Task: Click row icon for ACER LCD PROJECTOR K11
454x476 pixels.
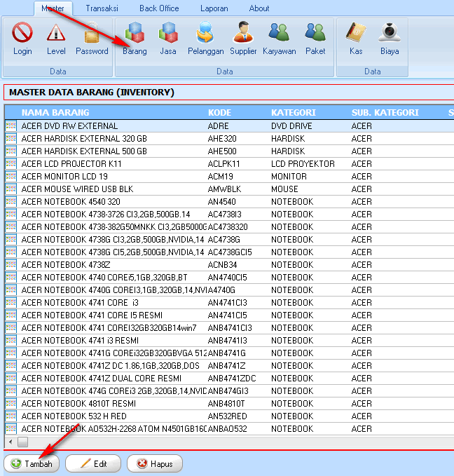Action: [11, 163]
